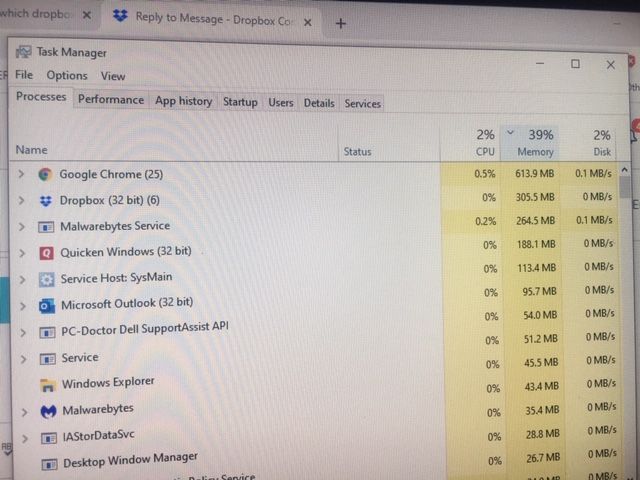Click the Service Host: SysMain gear icon
The height and width of the screenshot is (480, 640).
(x=47, y=280)
